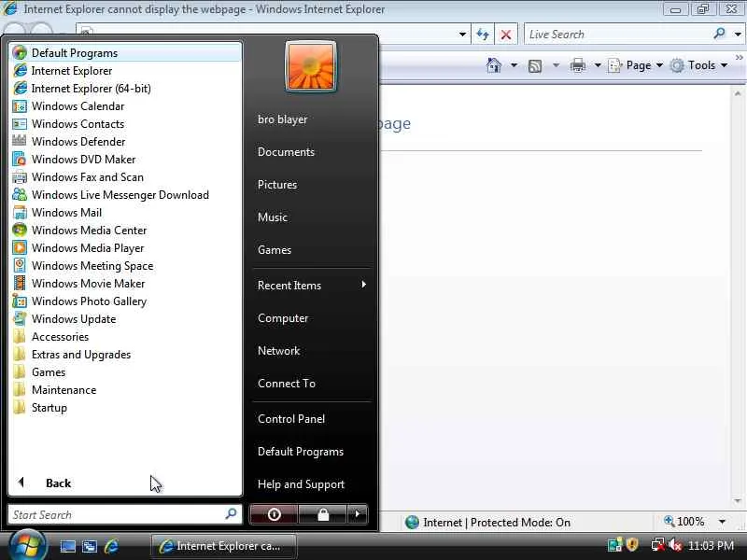
Task: Click the Windows Photo Gallery icon
Action: point(20,301)
